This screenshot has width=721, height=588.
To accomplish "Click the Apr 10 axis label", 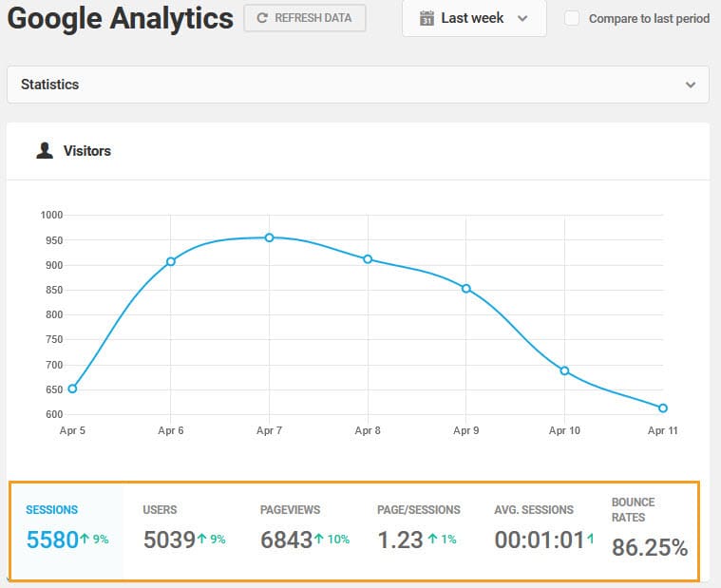I will coord(564,430).
